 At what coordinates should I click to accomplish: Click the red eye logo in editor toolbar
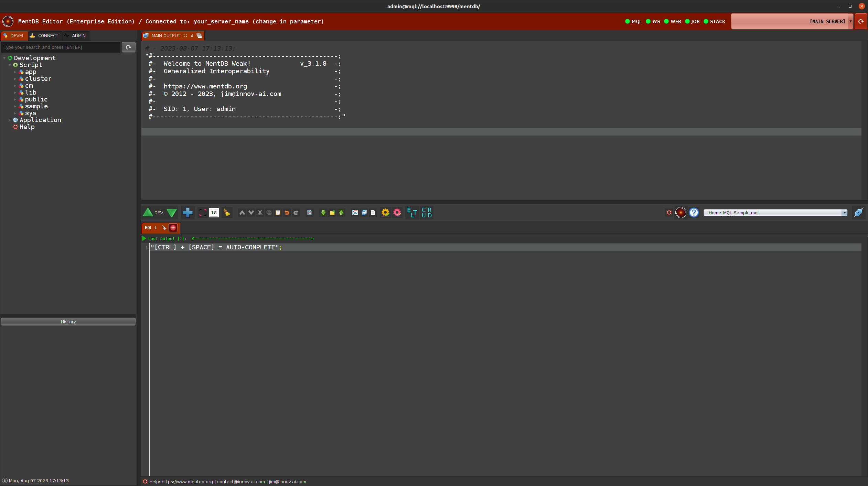click(681, 213)
